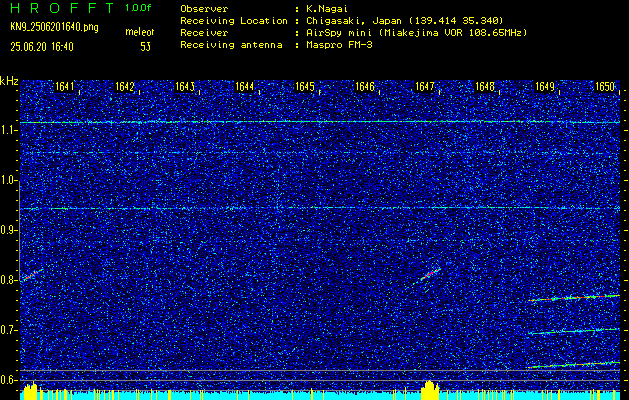Click the HROFFT title text
This screenshot has width=629, height=400.
pos(62,8)
